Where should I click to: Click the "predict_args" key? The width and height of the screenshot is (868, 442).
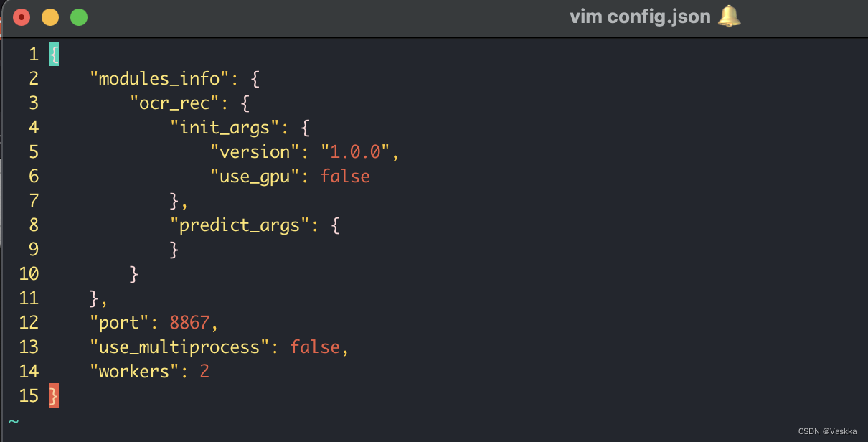point(239,225)
